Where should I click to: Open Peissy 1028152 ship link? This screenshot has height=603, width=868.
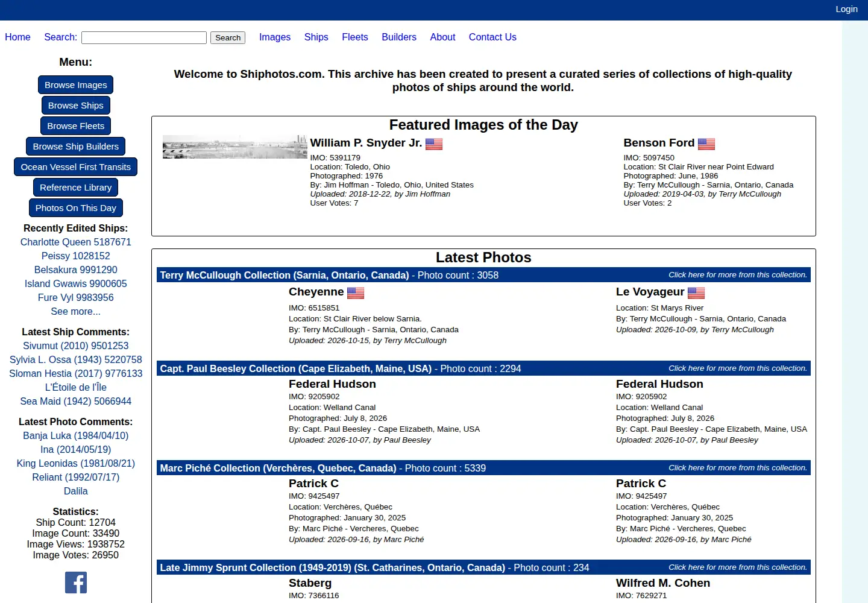pos(76,256)
